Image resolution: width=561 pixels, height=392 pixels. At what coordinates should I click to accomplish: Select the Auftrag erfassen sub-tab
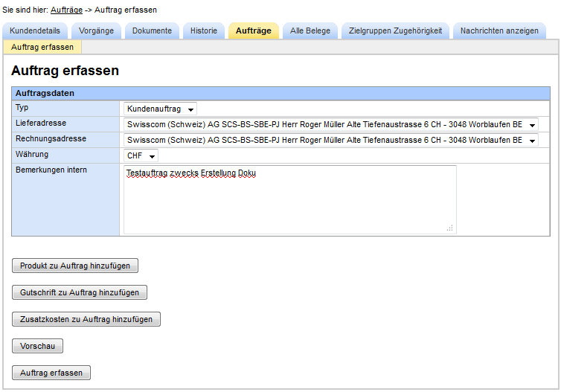42,47
